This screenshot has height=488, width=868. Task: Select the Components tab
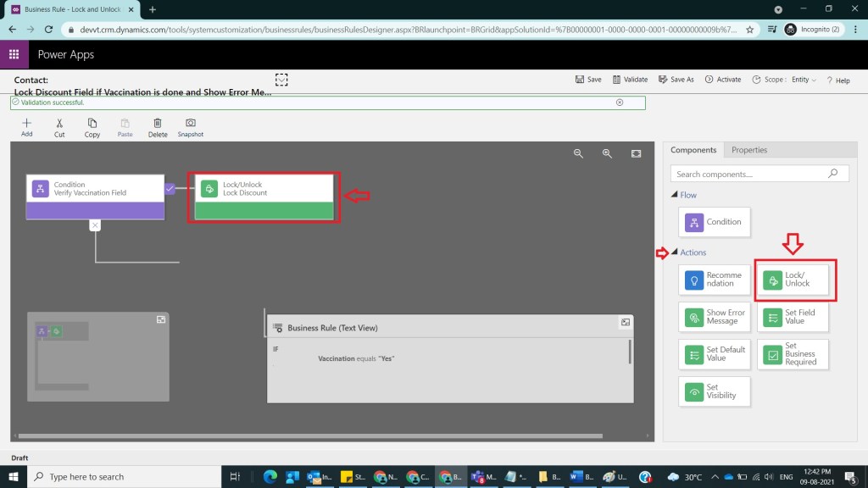pyautogui.click(x=693, y=150)
